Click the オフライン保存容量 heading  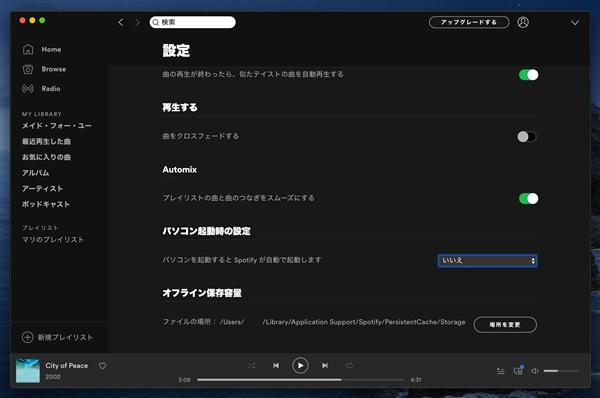202,293
